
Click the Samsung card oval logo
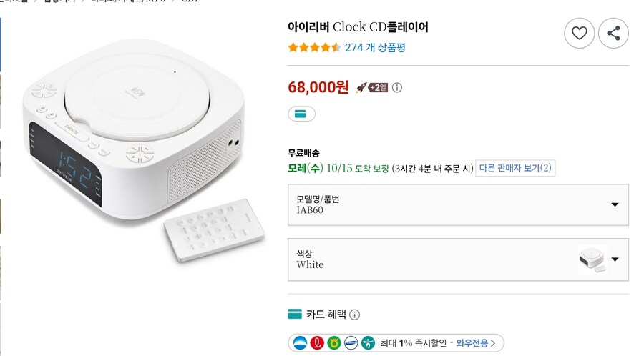351,343
